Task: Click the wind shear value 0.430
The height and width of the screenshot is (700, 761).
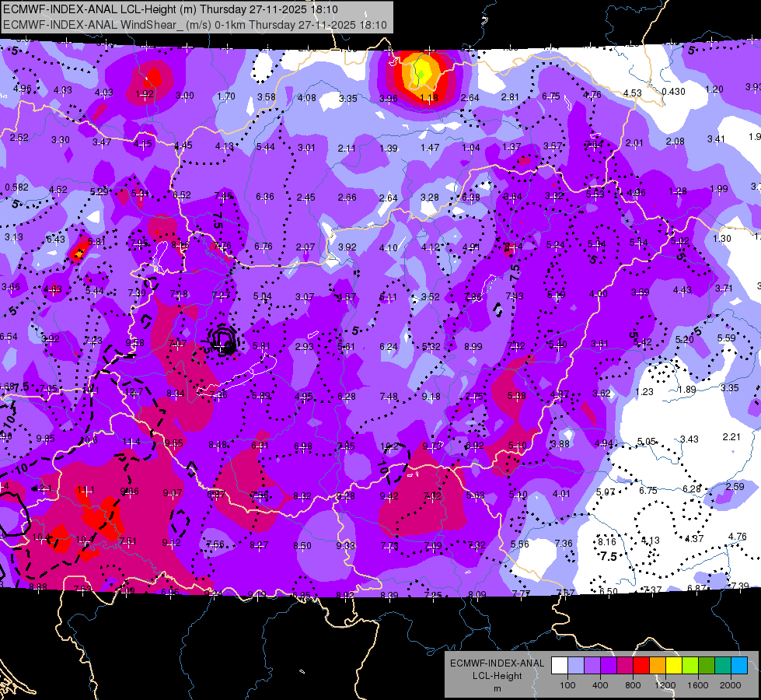Action: [674, 91]
